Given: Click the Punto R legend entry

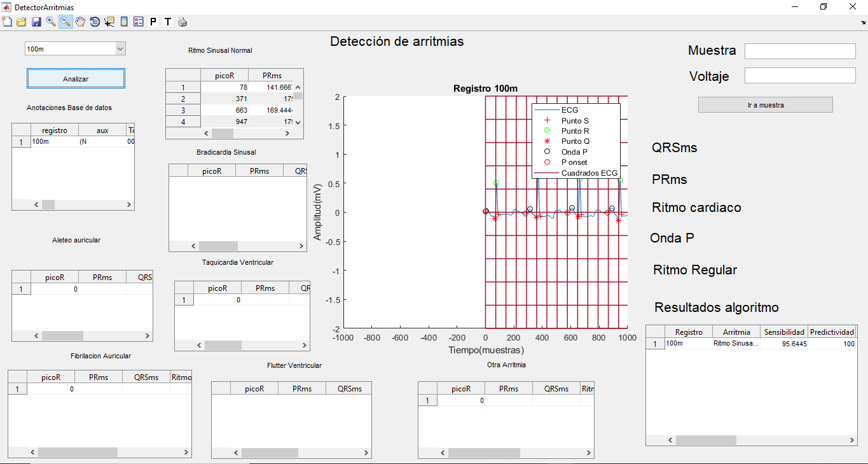Looking at the screenshot, I should point(575,131).
